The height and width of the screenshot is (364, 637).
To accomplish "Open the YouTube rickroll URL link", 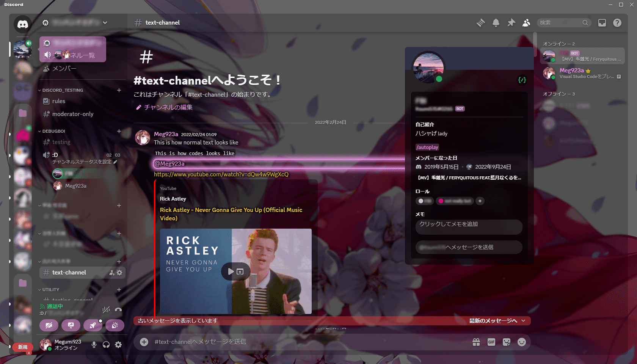I will pos(221,174).
